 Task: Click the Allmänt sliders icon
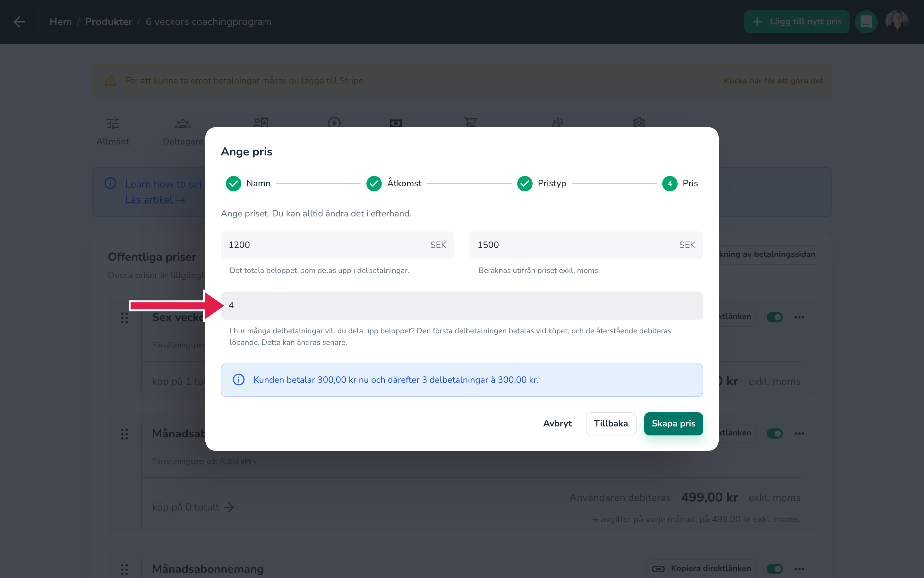coord(113,123)
